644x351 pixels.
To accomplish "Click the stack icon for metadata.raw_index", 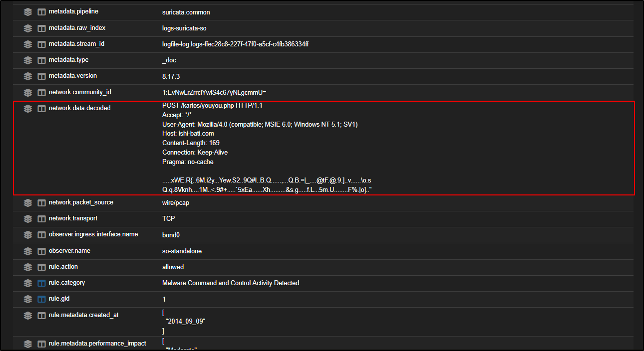I will (28, 28).
